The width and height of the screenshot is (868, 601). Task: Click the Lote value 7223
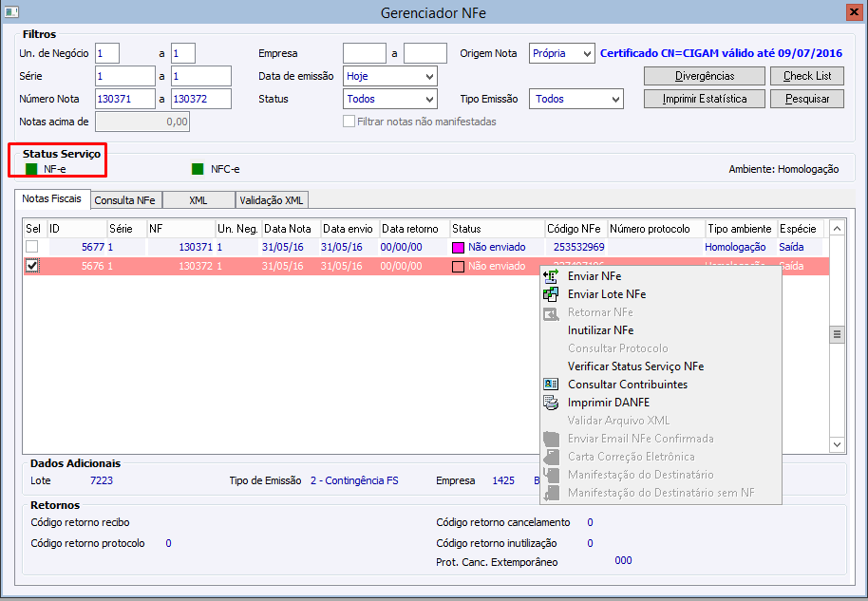(102, 480)
